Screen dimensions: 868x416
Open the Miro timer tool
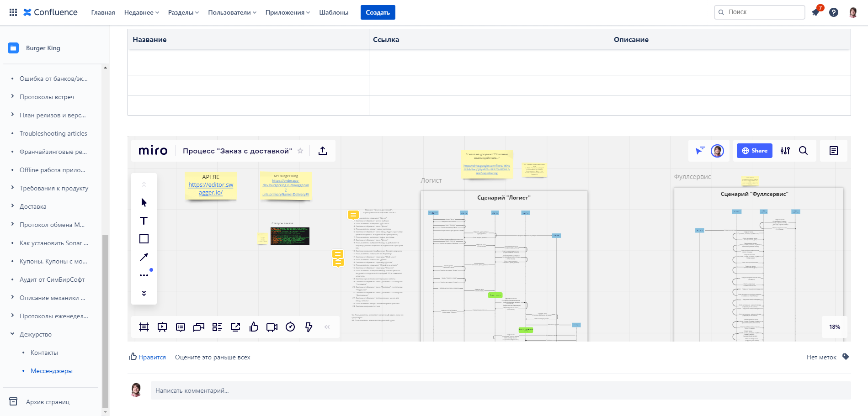[x=290, y=327]
